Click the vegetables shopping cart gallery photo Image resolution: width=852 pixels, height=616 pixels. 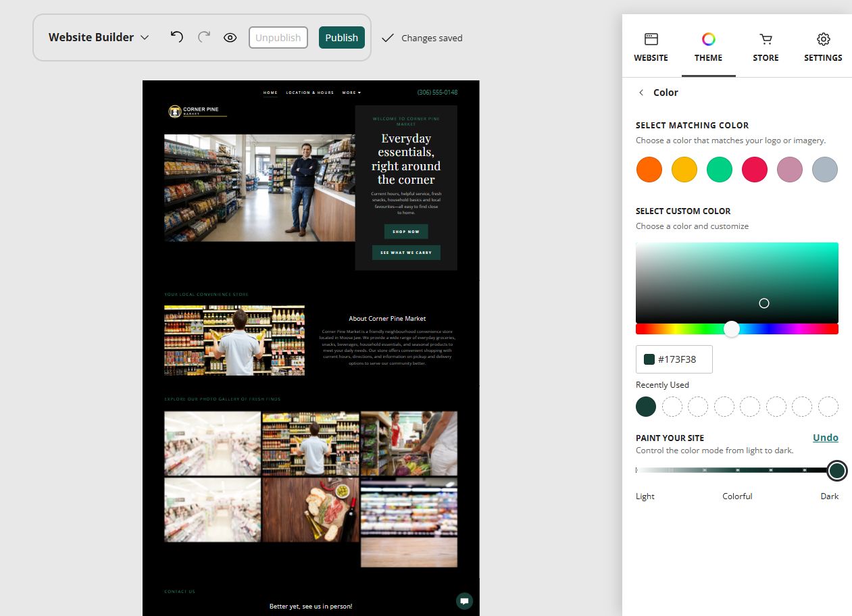409,444
